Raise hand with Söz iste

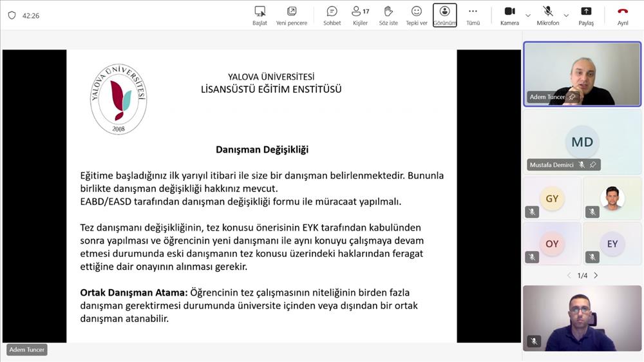click(x=388, y=15)
